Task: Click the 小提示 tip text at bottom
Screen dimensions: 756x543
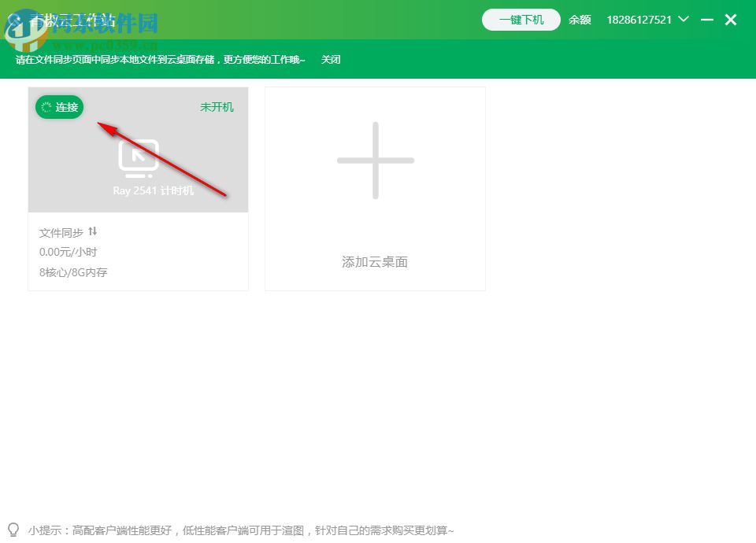Action: coord(241,530)
